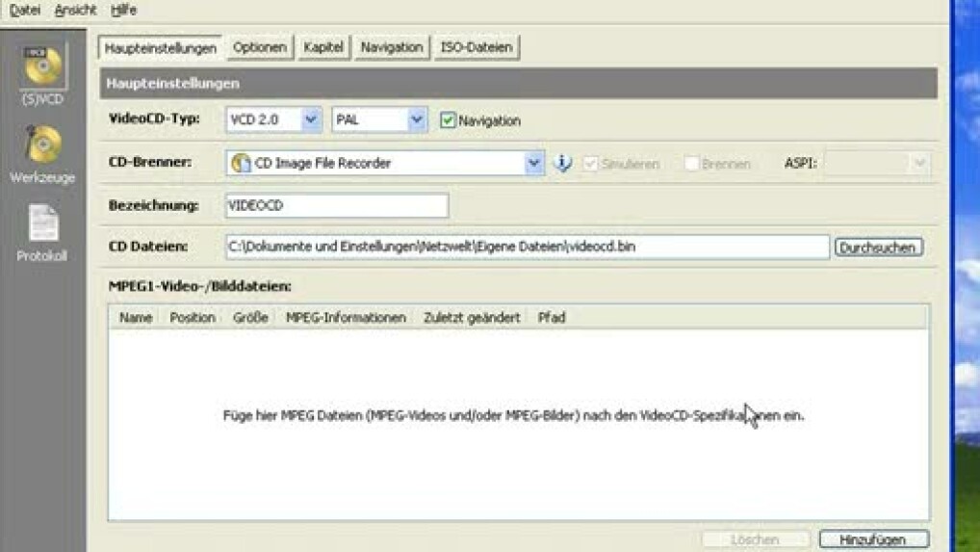Open the Werkzeuge tools icon

pos(43,146)
